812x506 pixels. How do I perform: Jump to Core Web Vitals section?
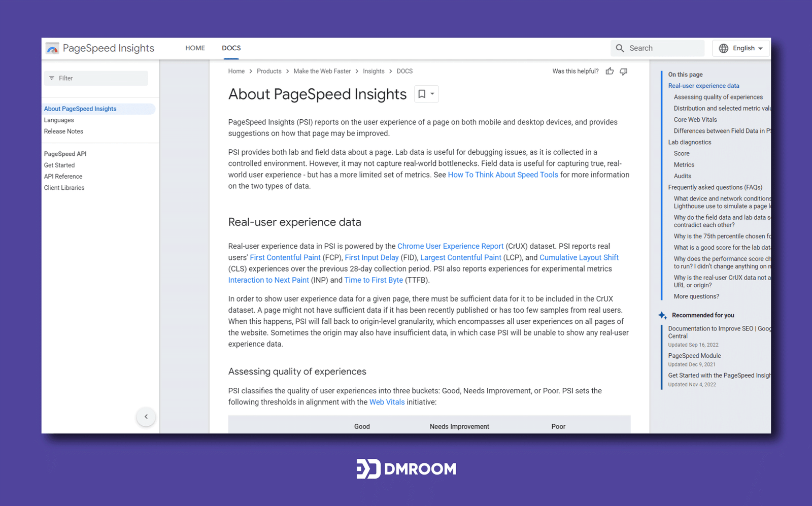pyautogui.click(x=695, y=120)
